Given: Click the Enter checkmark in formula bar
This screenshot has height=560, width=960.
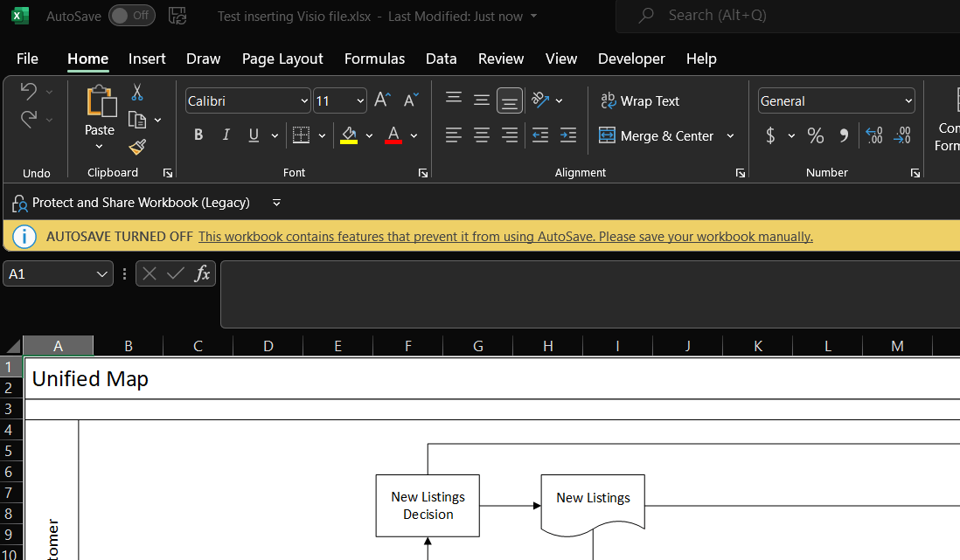Looking at the screenshot, I should click(176, 273).
